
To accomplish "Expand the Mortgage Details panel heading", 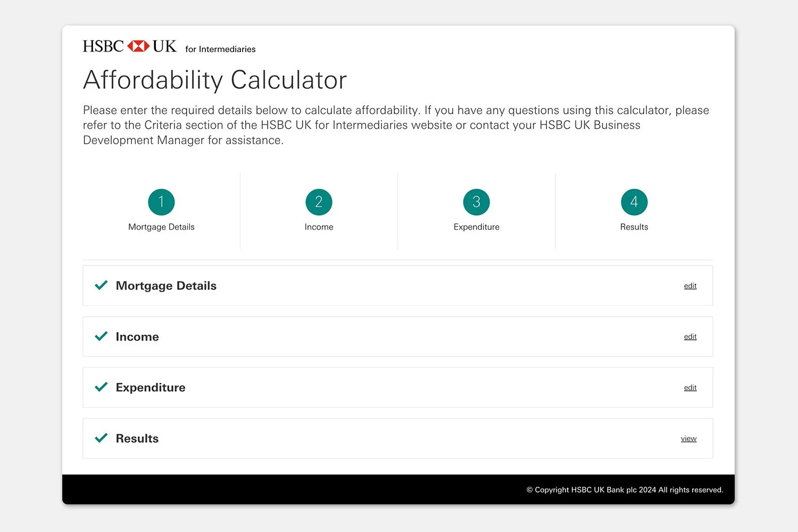I will [166, 286].
